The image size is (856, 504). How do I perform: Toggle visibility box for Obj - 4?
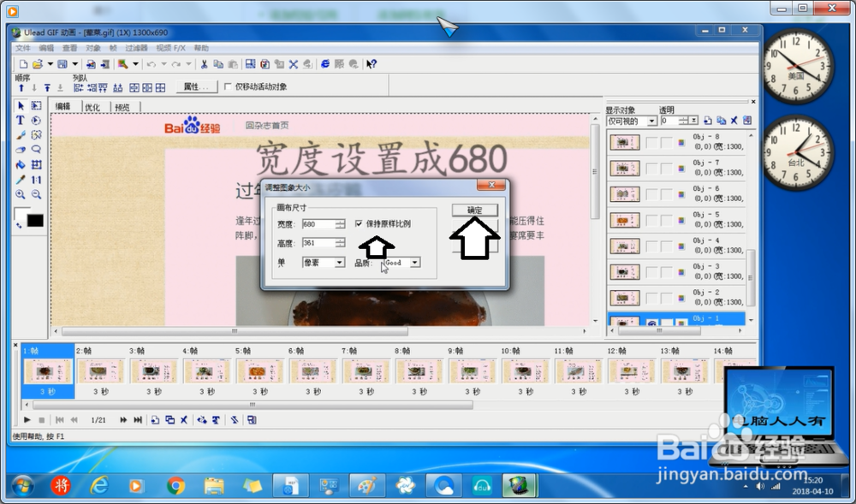pyautogui.click(x=651, y=246)
